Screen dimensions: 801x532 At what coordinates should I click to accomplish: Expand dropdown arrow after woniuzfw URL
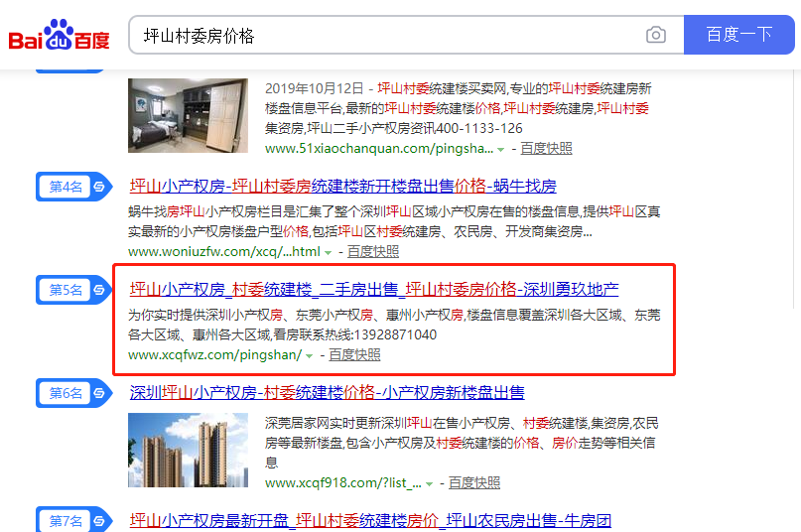[x=328, y=252]
